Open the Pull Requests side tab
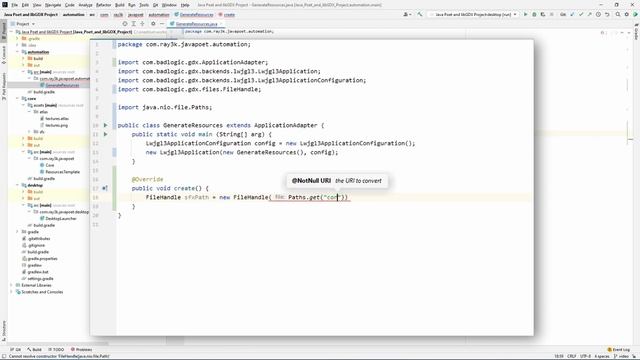 click(4, 86)
